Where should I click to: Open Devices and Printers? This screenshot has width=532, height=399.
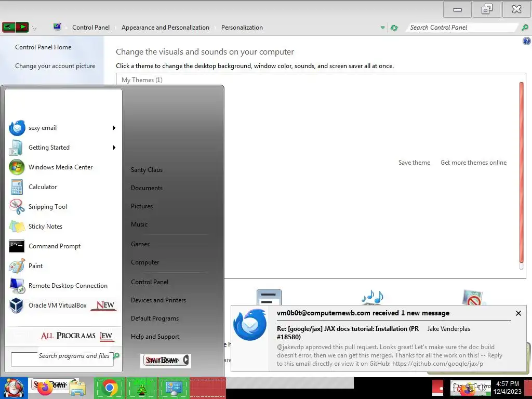tap(158, 300)
